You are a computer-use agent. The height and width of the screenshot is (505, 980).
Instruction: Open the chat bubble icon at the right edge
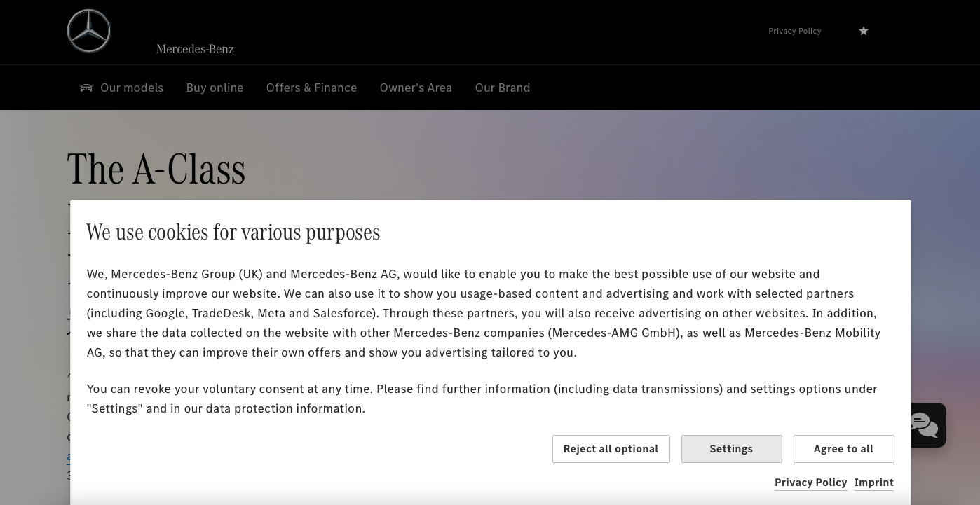[x=924, y=425]
